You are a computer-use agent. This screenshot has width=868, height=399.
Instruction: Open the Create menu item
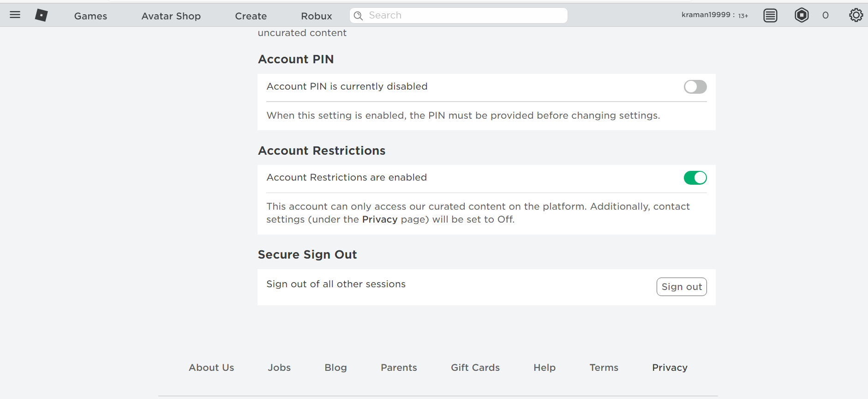coord(251,16)
